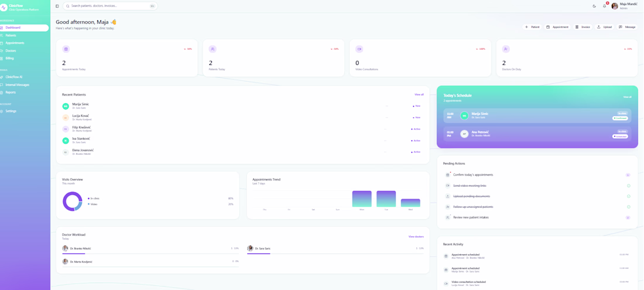This screenshot has width=644, height=290.
Task: Click the Appointments Today calendar icon
Action: coord(66,49)
